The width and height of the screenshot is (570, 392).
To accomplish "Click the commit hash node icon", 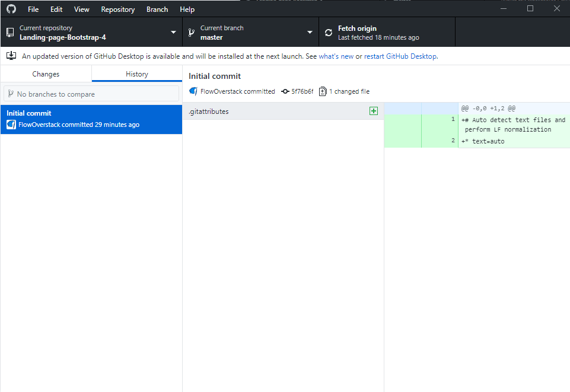I will tap(285, 91).
